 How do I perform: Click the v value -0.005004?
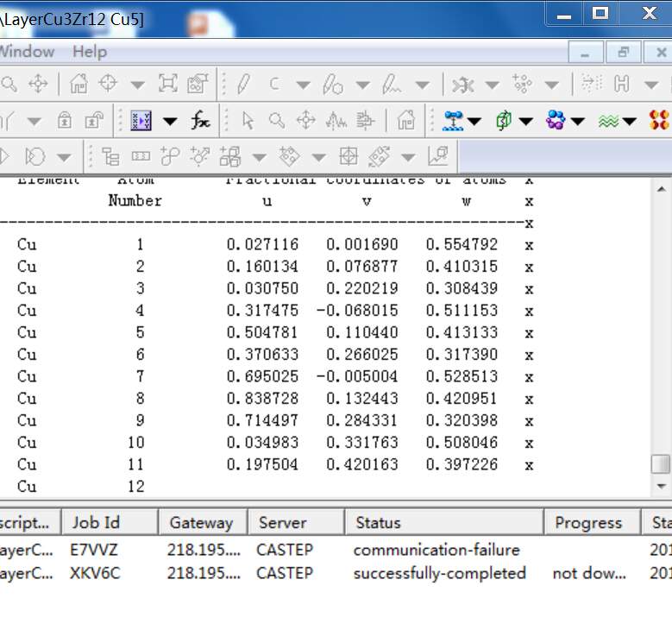(357, 376)
